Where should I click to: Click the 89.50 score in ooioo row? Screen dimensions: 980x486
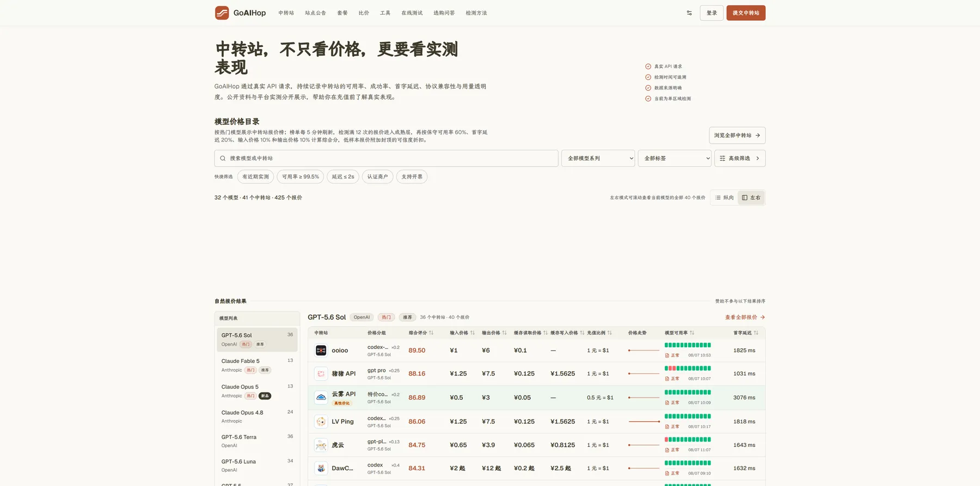point(417,350)
